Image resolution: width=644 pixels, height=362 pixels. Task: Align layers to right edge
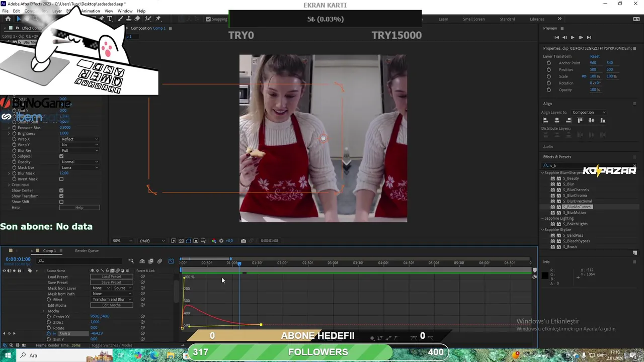tap(569, 120)
